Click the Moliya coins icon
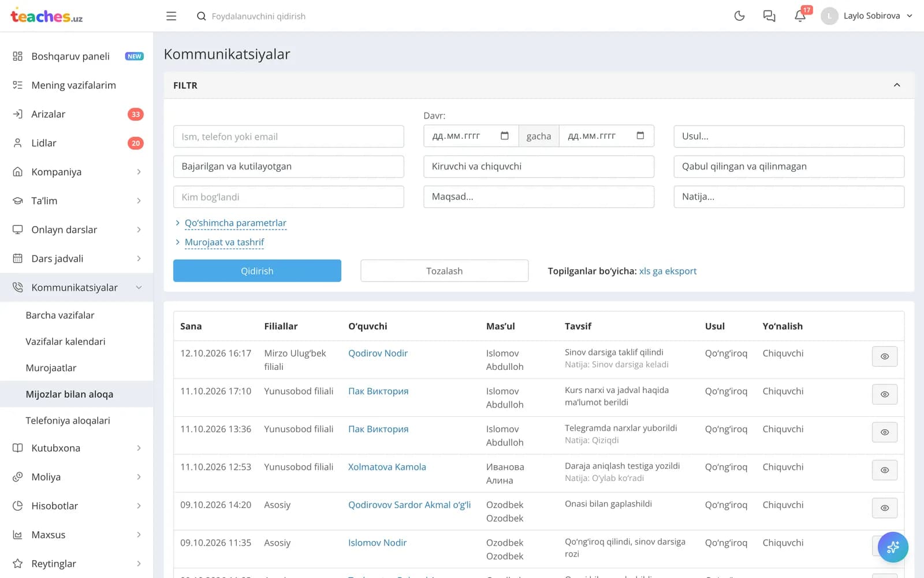The width and height of the screenshot is (924, 578). 18,477
